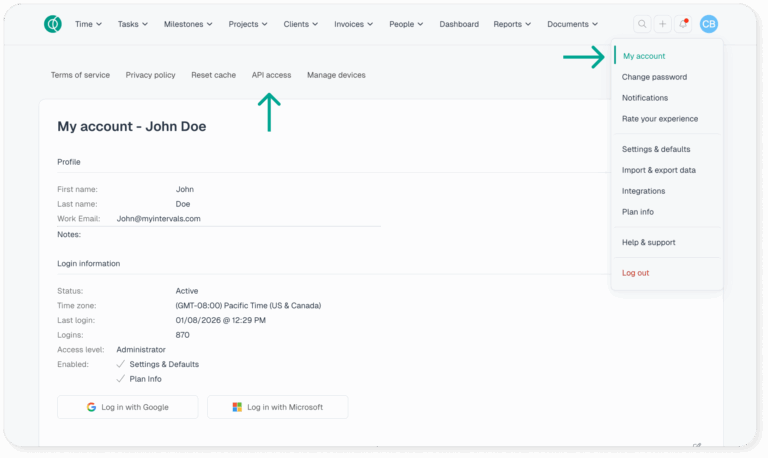
Task: Click the Intervals logo icon
Action: click(52, 24)
